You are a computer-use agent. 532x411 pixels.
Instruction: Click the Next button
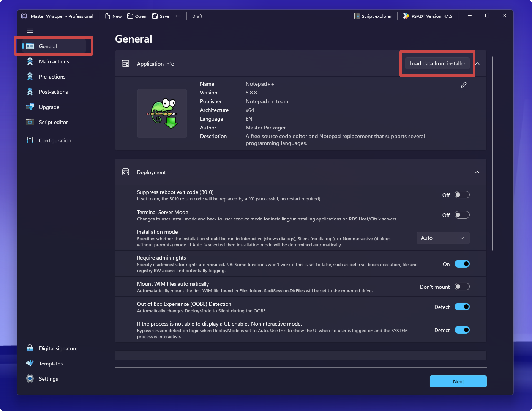pos(458,381)
